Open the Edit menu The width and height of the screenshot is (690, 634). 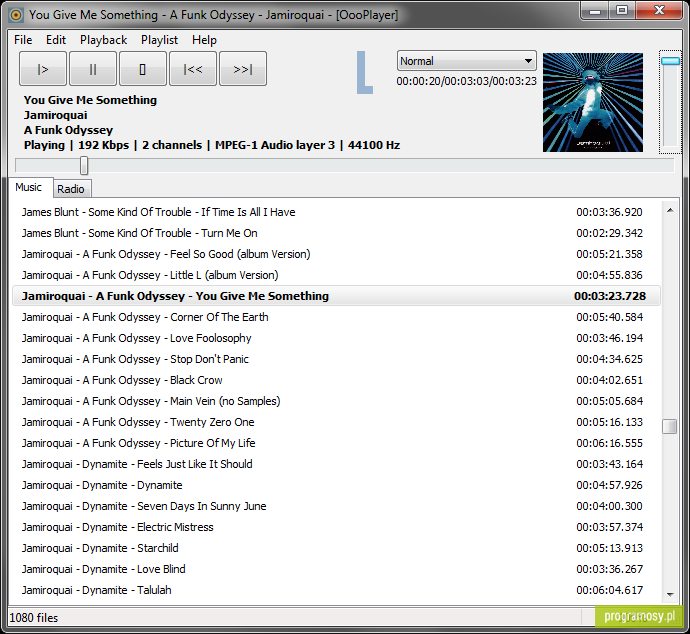(56, 40)
